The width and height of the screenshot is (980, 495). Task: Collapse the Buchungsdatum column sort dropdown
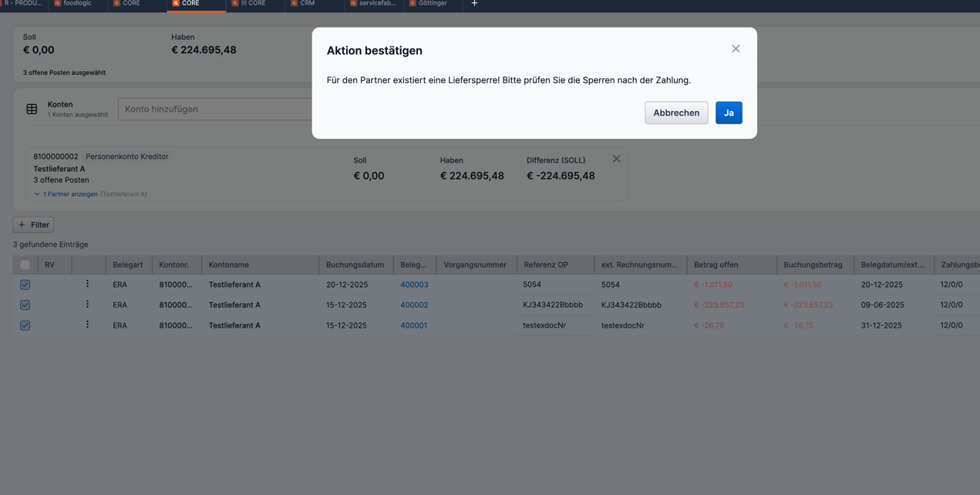356,264
